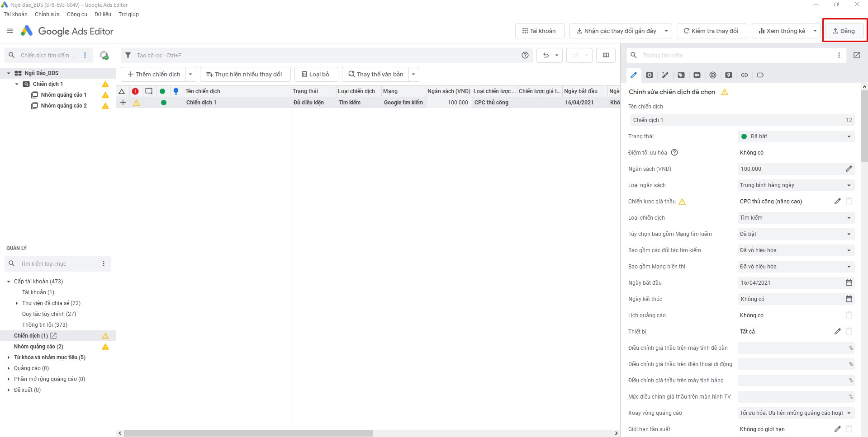Click the Đăng button
The width and height of the screenshot is (868, 437).
coord(844,31)
